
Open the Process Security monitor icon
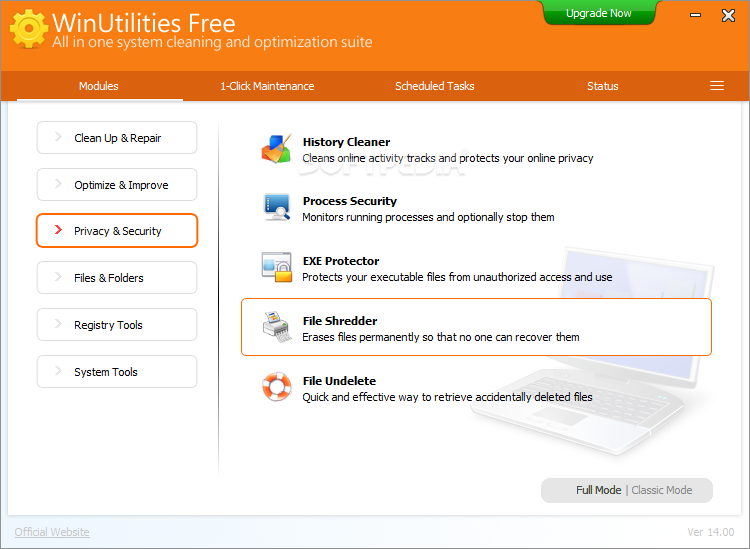point(276,208)
